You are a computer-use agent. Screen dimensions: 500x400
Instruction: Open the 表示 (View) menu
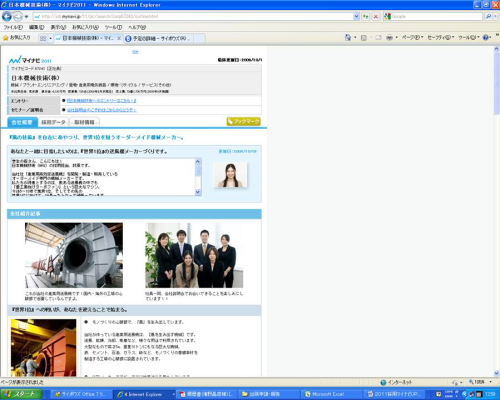(58, 27)
